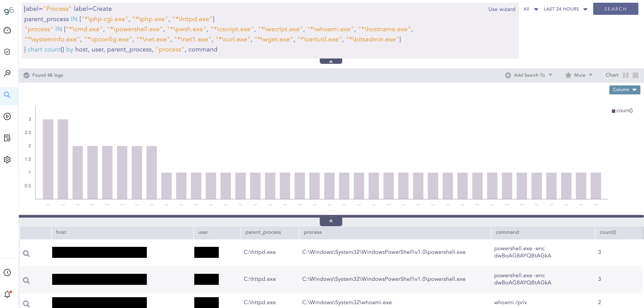
Task: Expand the Add Search To dropdown arrow
Action: (550, 75)
